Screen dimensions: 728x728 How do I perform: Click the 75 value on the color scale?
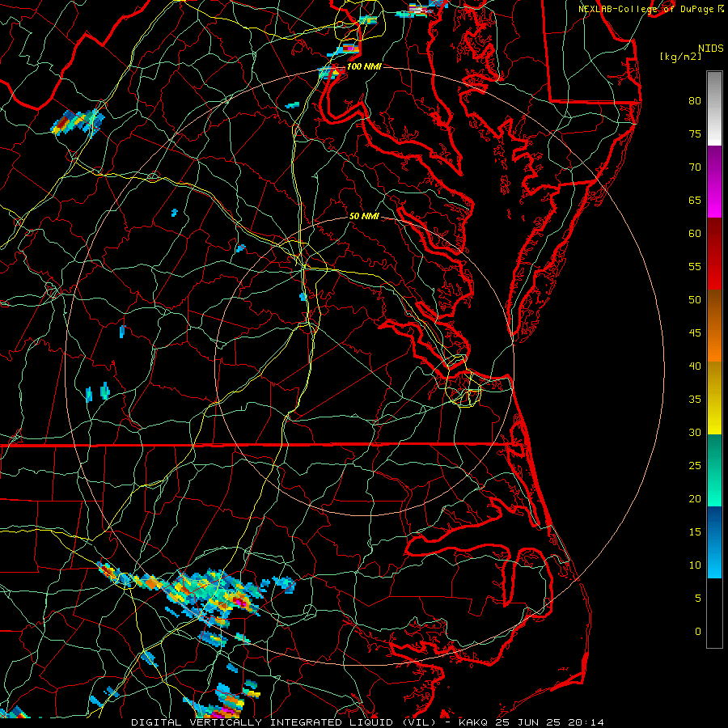695,133
